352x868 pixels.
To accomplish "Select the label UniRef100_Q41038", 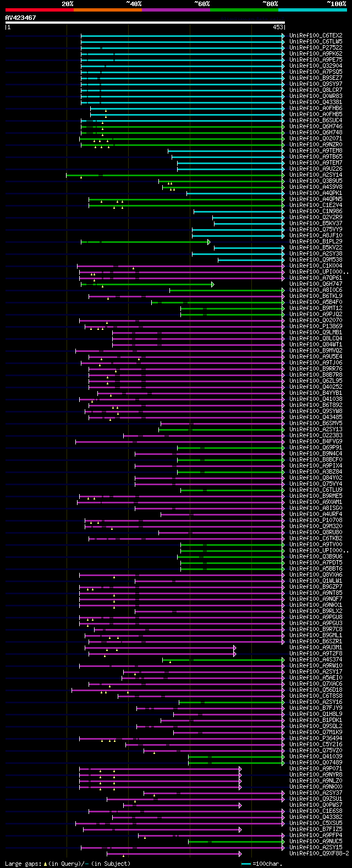I will coord(316,399).
